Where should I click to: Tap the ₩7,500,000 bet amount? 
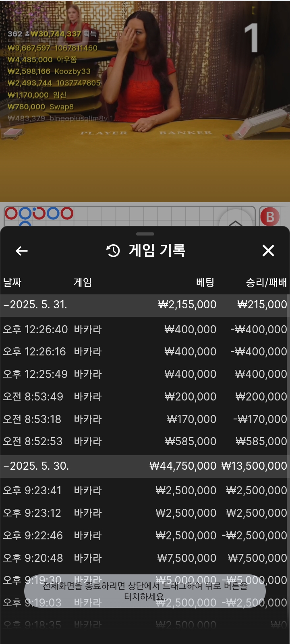coord(186,558)
